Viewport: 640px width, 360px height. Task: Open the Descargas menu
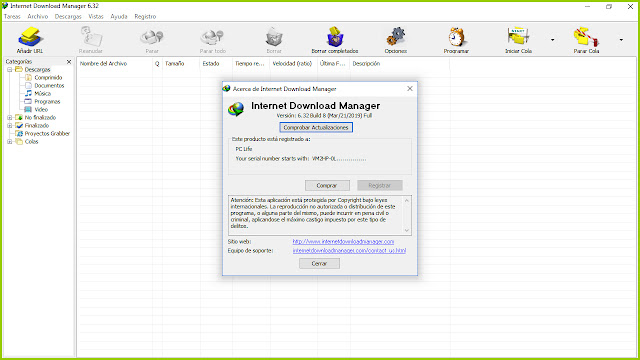pyautogui.click(x=68, y=17)
